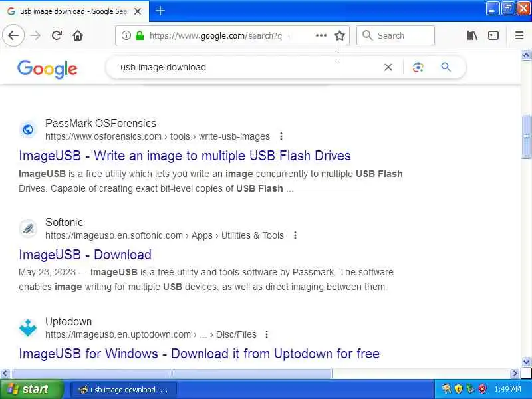Close the usb image download tab
The height and width of the screenshot is (399, 532).
coord(138,11)
